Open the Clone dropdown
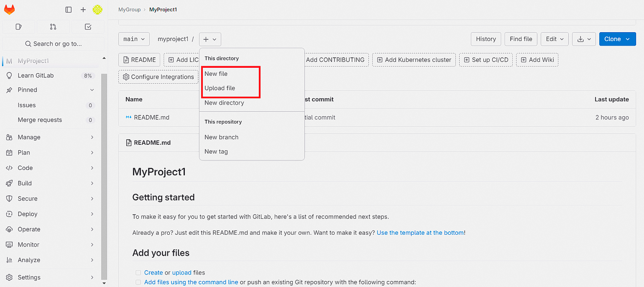This screenshot has height=287, width=644. [617, 39]
